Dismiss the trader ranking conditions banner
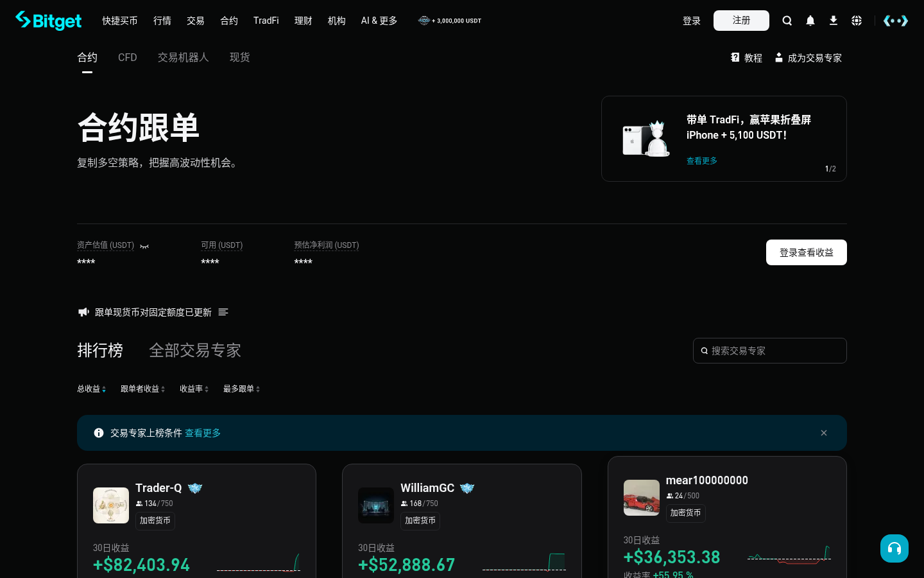The width and height of the screenshot is (924, 578). pyautogui.click(x=824, y=433)
